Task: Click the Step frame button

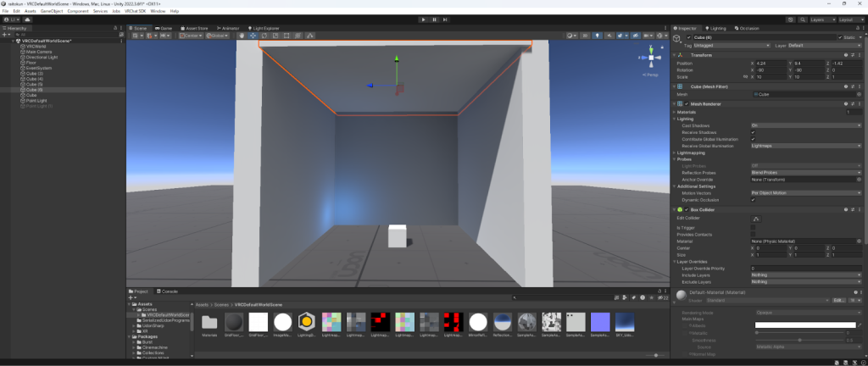Action: point(447,19)
